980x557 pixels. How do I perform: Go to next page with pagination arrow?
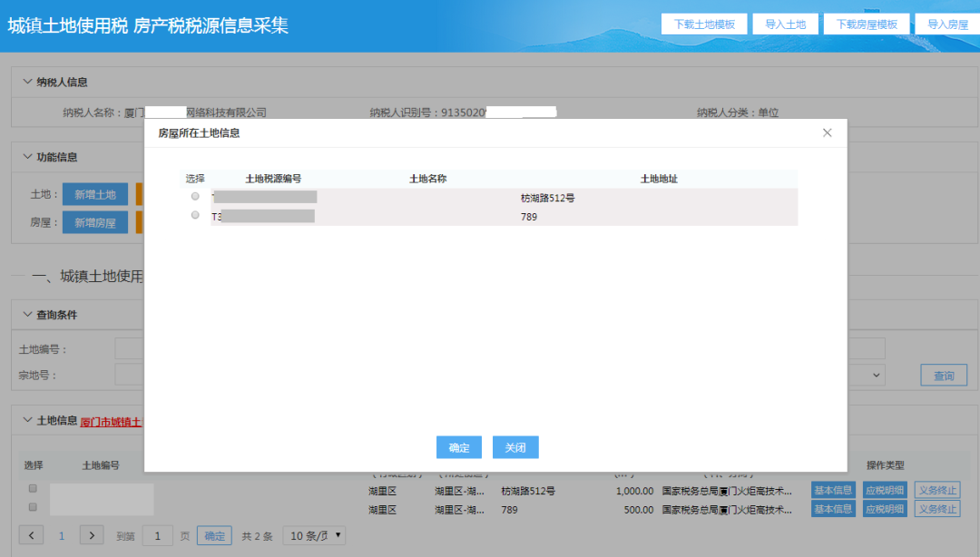[x=91, y=535]
